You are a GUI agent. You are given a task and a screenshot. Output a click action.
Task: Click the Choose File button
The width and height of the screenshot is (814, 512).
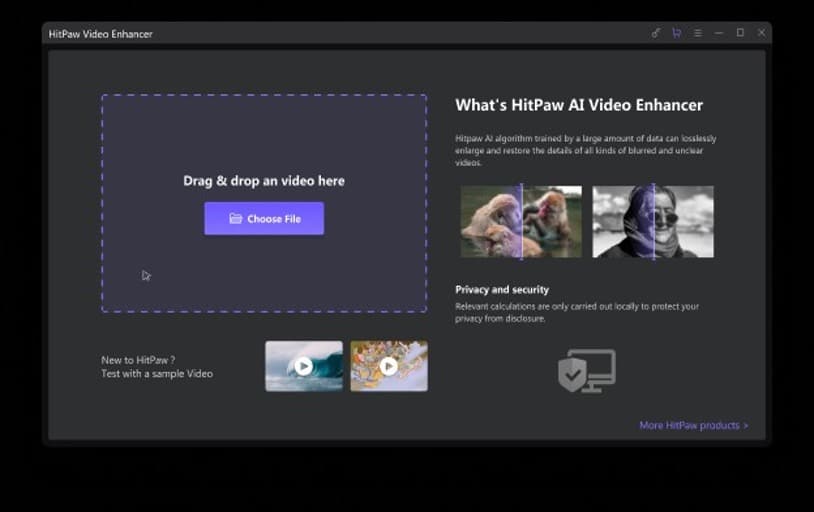(x=264, y=219)
